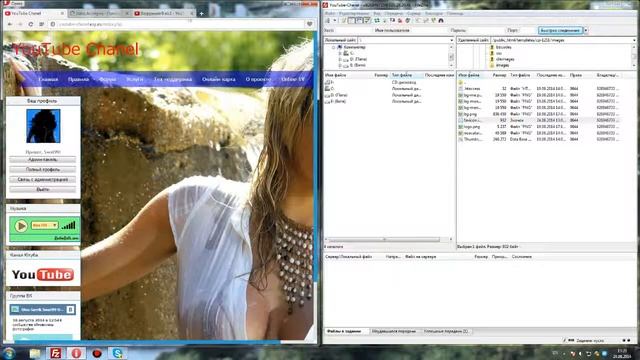Click the Пароль input field

coord(486,30)
